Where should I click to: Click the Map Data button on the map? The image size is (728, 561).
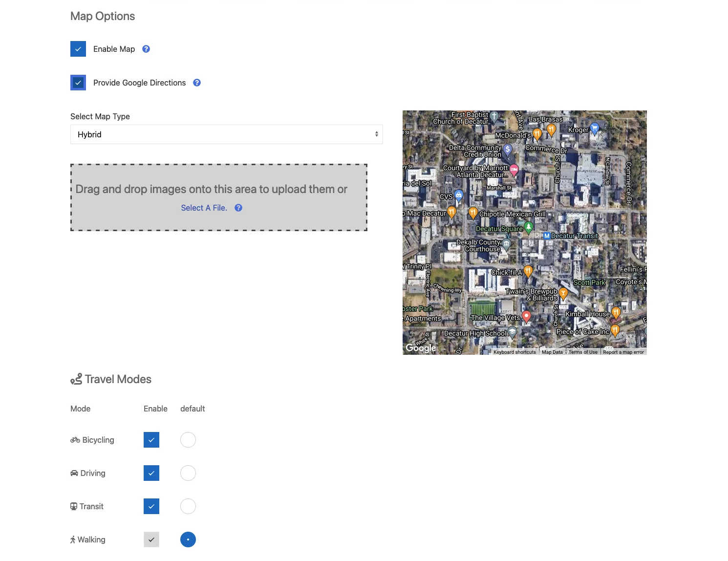[552, 352]
